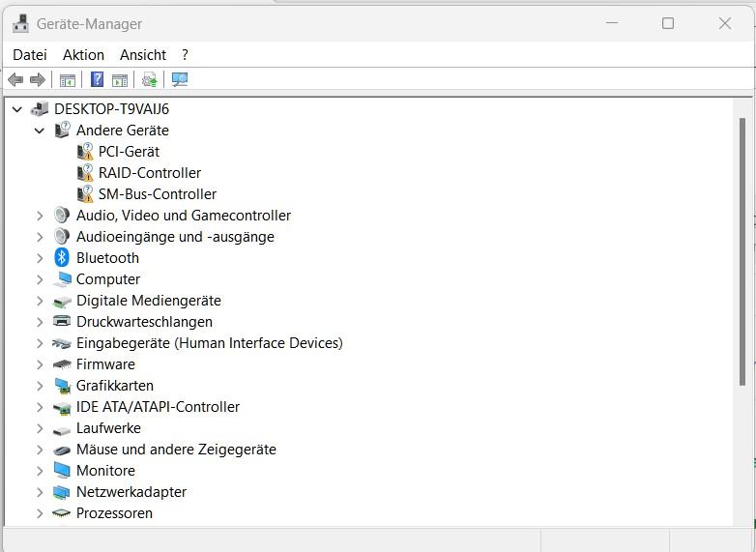Expand Audioeingänge und -ausgänge
This screenshot has width=756, height=552.
pyautogui.click(x=40, y=237)
